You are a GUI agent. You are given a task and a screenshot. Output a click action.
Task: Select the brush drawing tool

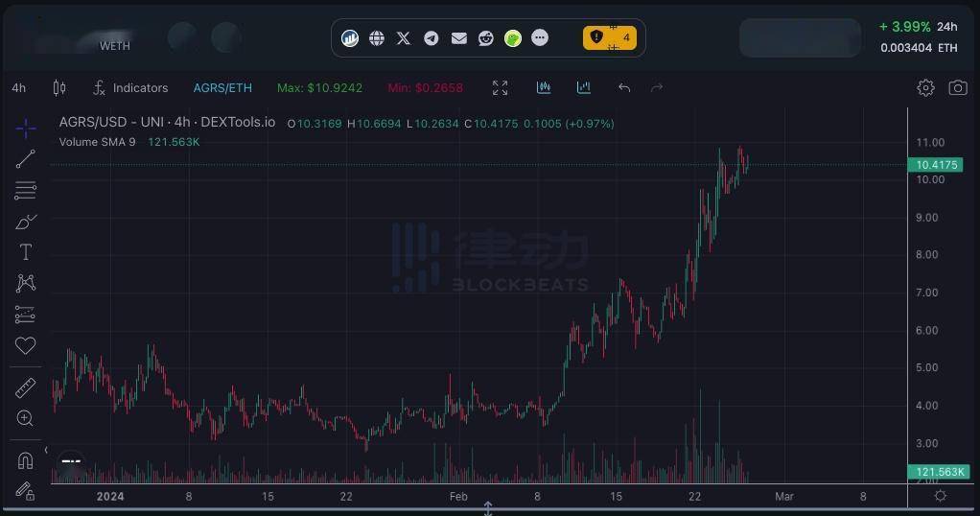point(26,222)
